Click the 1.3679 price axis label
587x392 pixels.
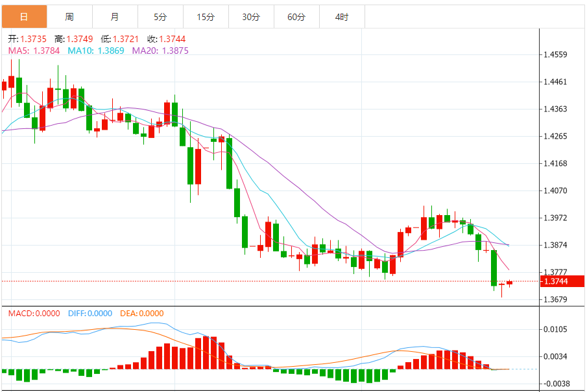click(x=556, y=299)
